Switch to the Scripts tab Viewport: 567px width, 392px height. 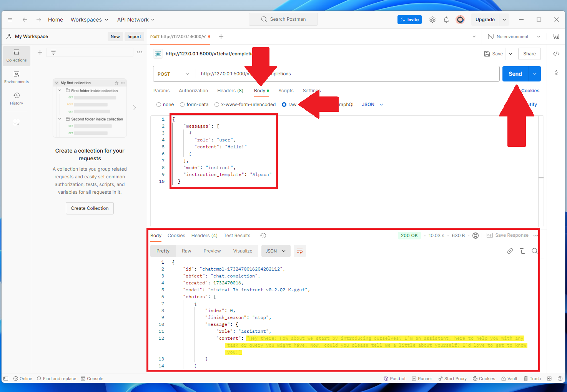(x=286, y=91)
